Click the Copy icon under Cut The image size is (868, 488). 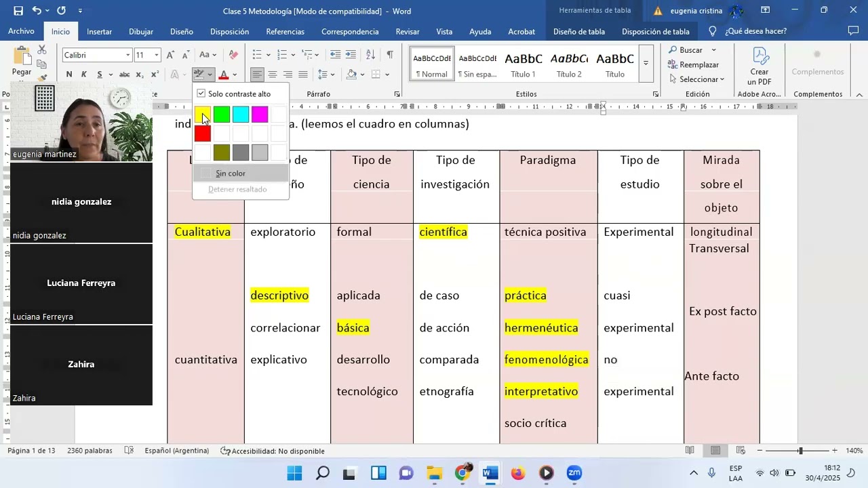(x=42, y=64)
